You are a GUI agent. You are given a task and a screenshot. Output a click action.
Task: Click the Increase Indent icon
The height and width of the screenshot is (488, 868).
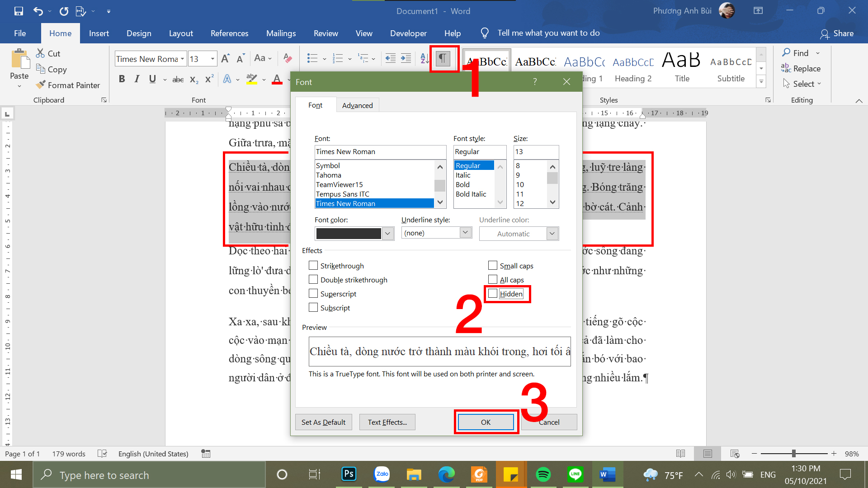click(x=406, y=58)
